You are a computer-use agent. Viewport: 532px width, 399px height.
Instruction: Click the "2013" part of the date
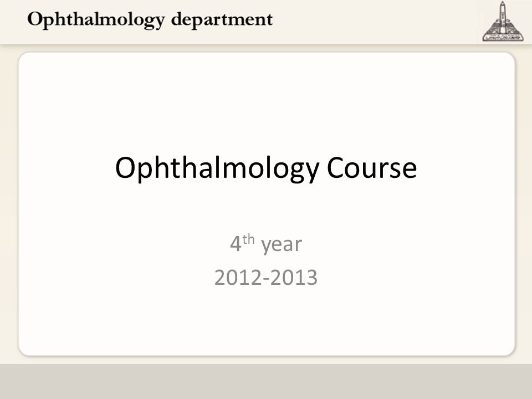tap(294, 277)
